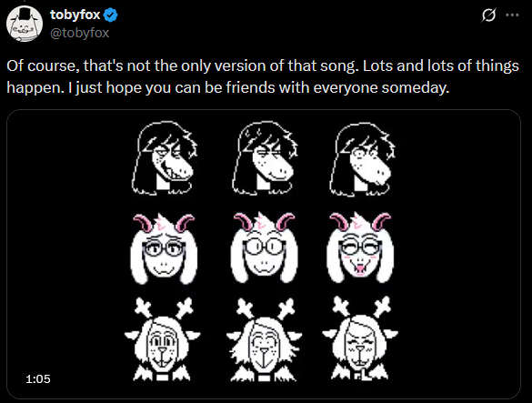
Task: Click open-eyed Susie portrait, top row right
Action: 362,159
